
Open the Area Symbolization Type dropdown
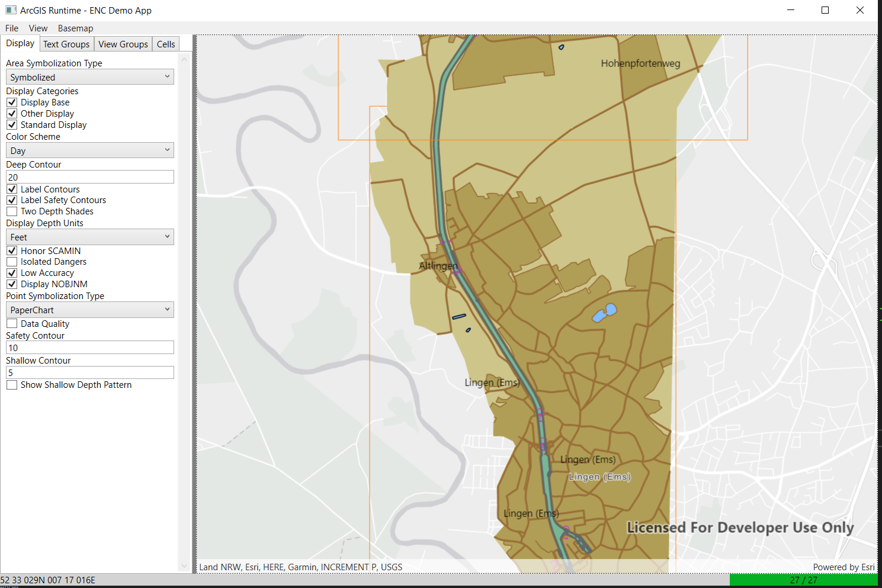point(90,77)
